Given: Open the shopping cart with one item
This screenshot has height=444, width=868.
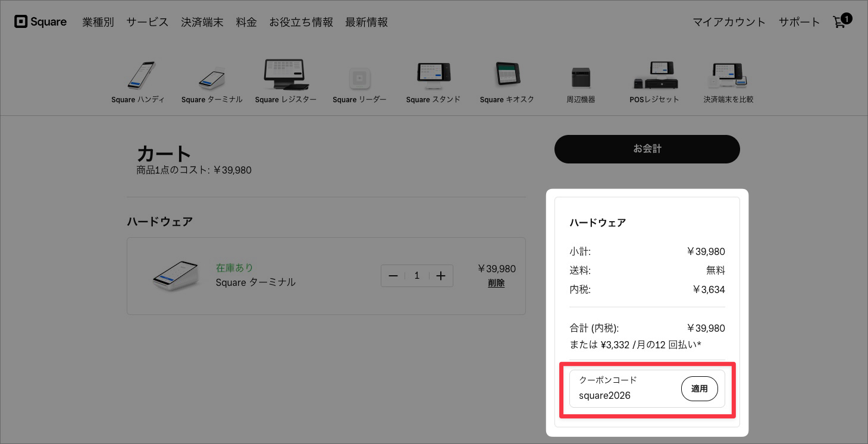Looking at the screenshot, I should 840,21.
